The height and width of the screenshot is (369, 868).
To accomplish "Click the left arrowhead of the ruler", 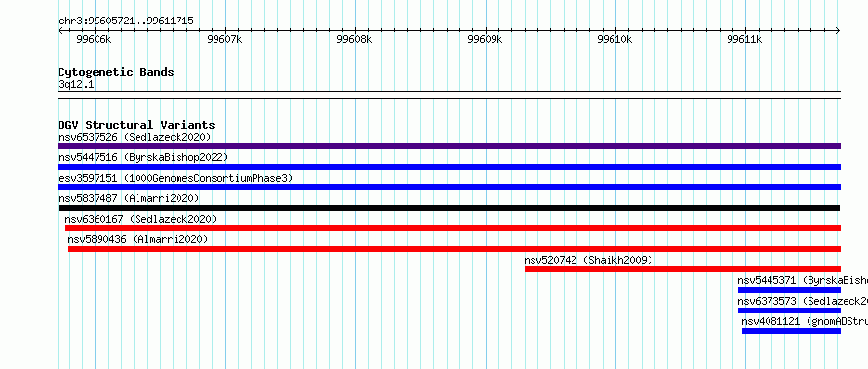I will point(60,31).
